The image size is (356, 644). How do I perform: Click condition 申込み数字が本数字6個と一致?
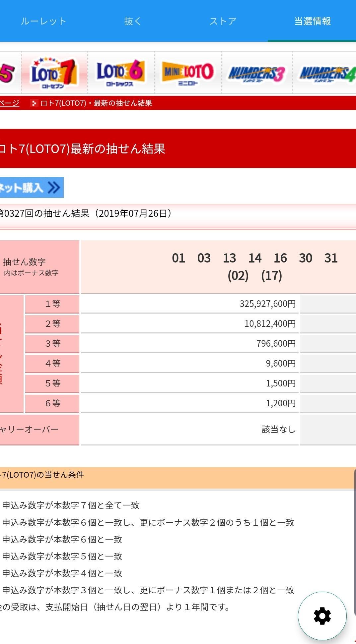point(62,539)
